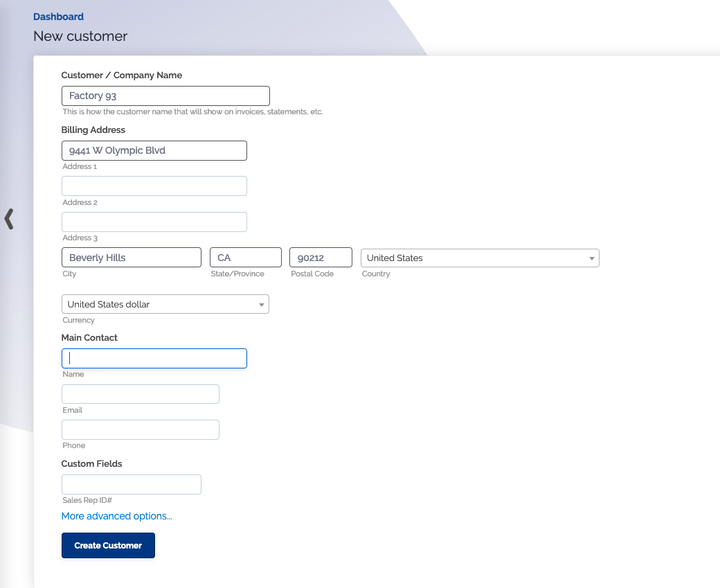Click the customer name help text on invoices
This screenshot has width=720, height=588.
pyautogui.click(x=193, y=112)
